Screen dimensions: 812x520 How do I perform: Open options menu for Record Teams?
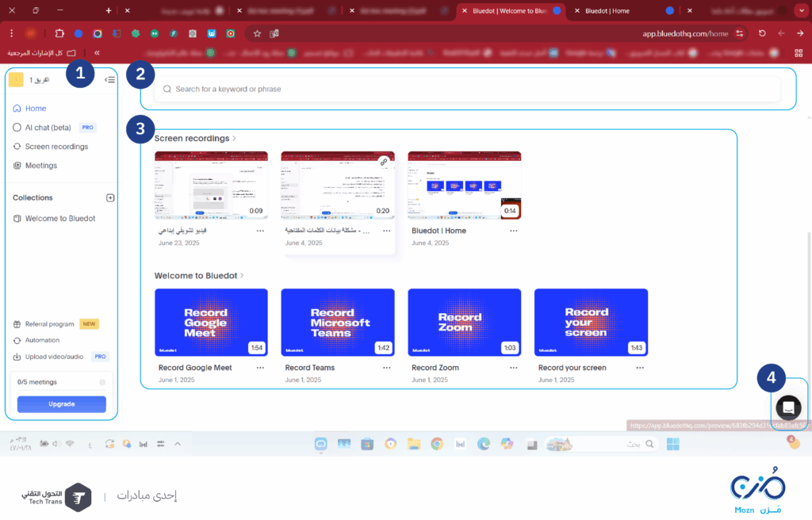point(387,368)
